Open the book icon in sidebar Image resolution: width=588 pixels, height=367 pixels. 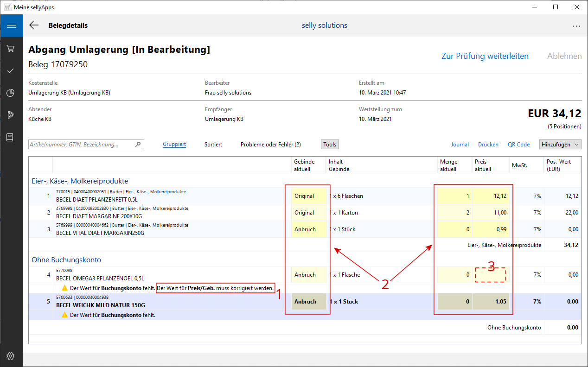click(x=11, y=138)
